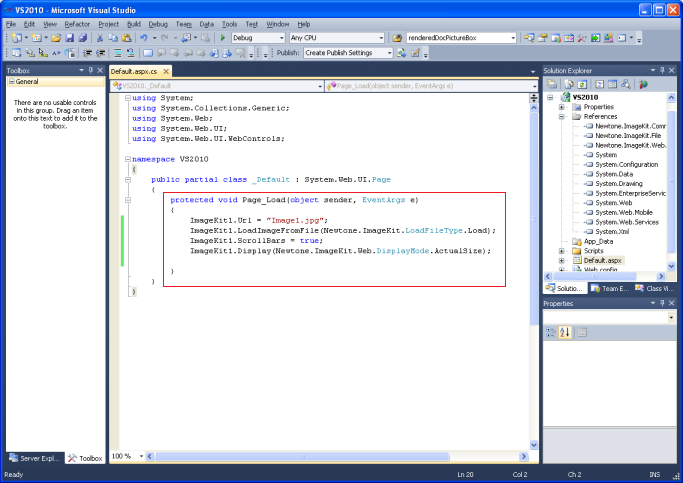Collapse the namespace VS2010 code block

128,159
